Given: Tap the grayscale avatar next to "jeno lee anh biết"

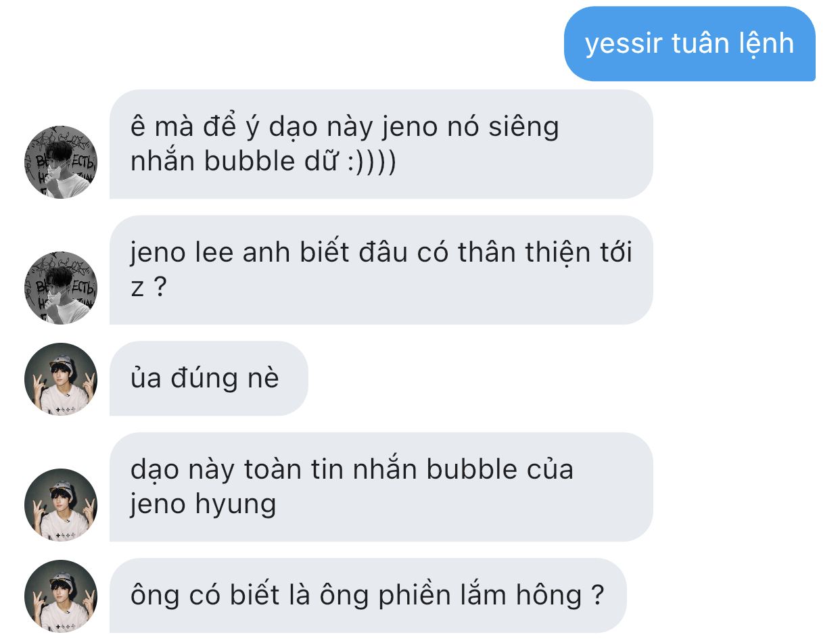Looking at the screenshot, I should [60, 287].
